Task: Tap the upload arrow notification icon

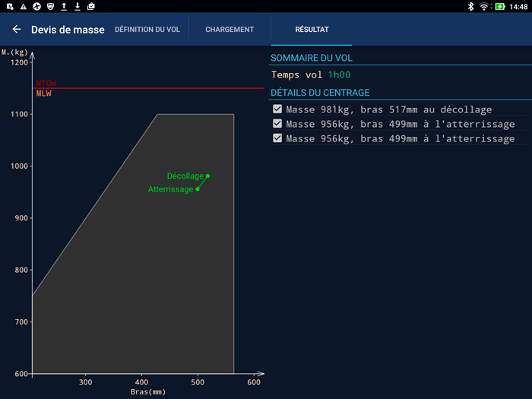Action: (x=64, y=6)
